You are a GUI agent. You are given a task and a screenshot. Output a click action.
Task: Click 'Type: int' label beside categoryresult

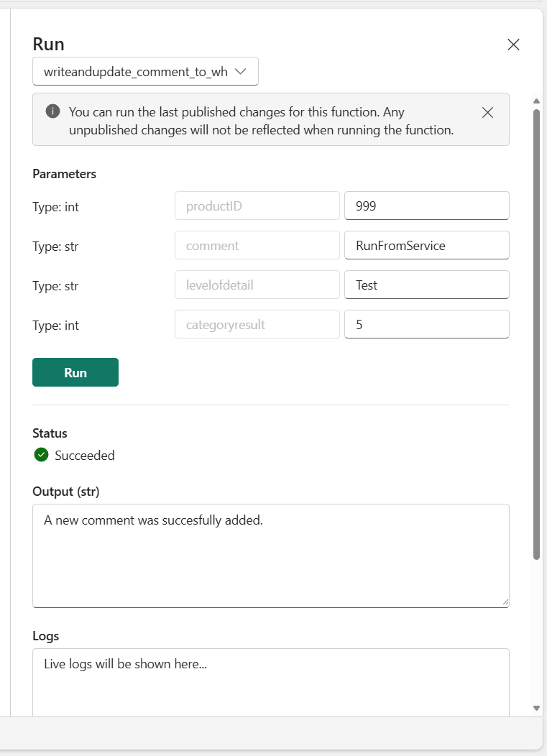(55, 326)
